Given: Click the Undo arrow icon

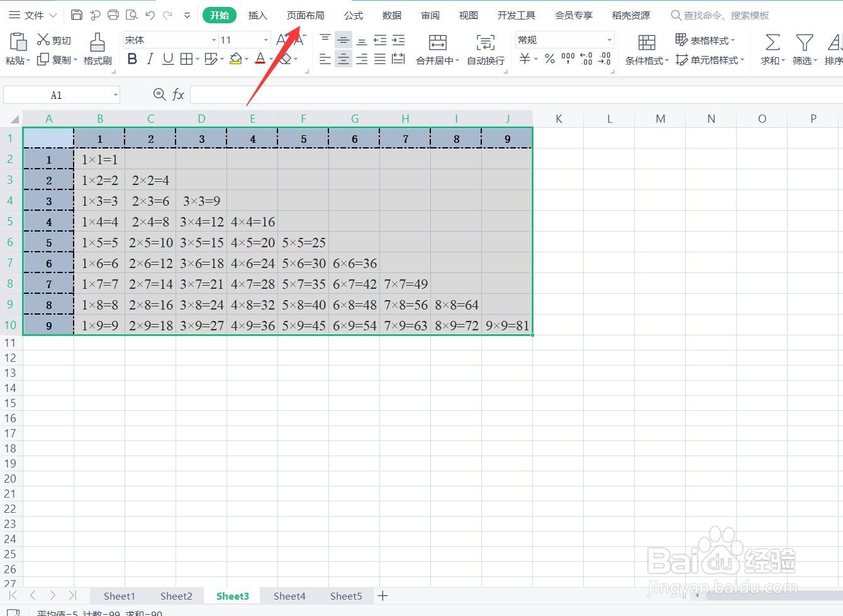Looking at the screenshot, I should (150, 15).
